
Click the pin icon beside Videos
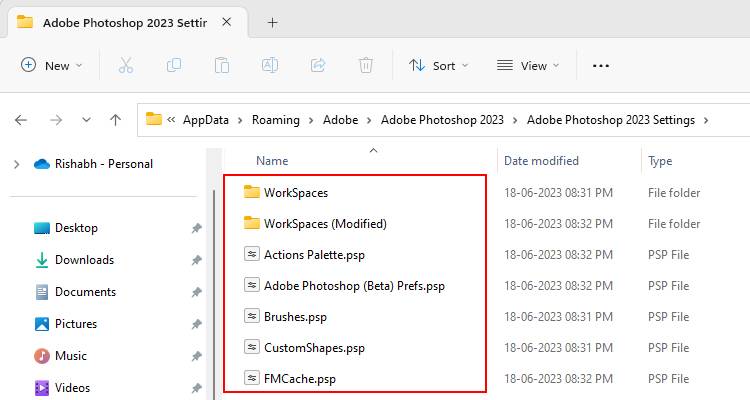(x=197, y=388)
